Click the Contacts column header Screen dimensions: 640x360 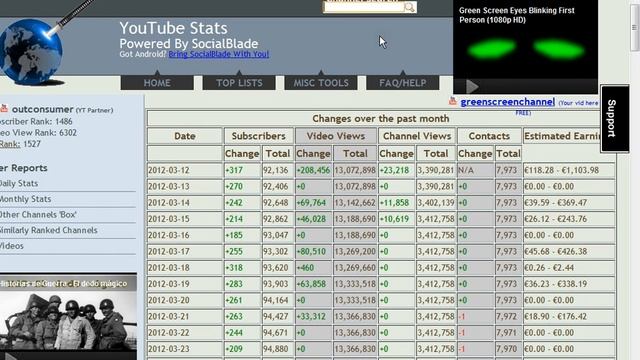[489, 136]
